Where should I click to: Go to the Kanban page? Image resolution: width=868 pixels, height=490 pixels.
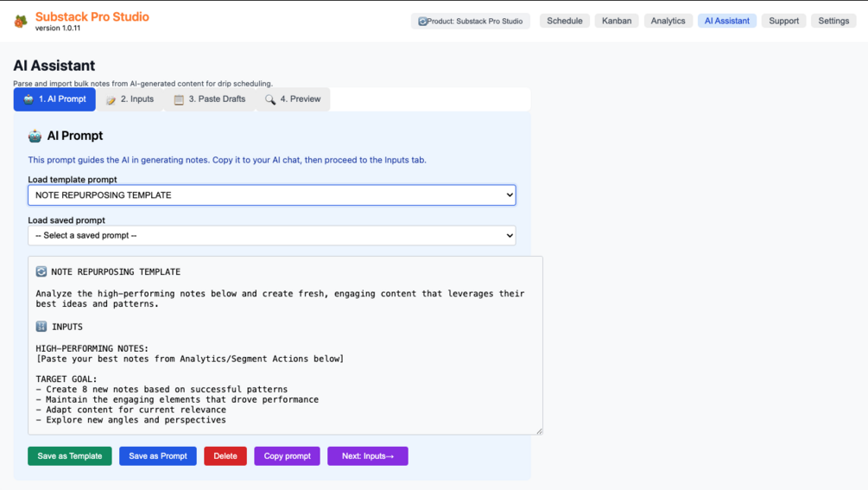(617, 21)
